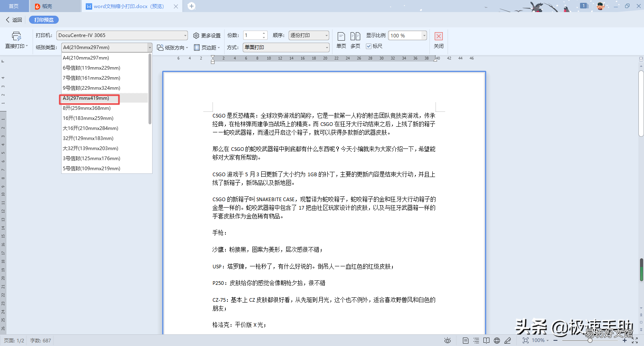Toggle the ruler (标尺) checkbox

pos(368,46)
